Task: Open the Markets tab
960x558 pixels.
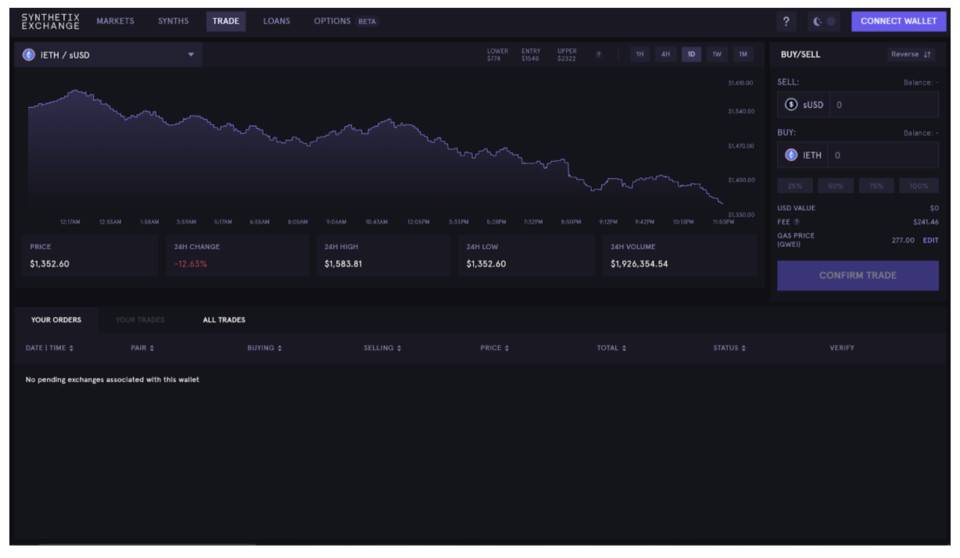Action: pyautogui.click(x=115, y=21)
